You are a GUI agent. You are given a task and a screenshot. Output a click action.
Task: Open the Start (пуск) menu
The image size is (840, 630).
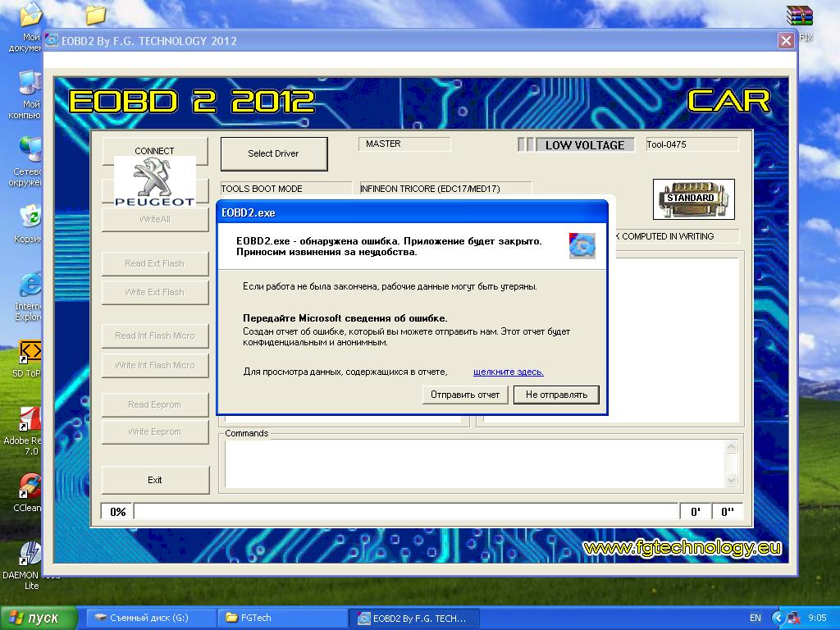coord(39,618)
